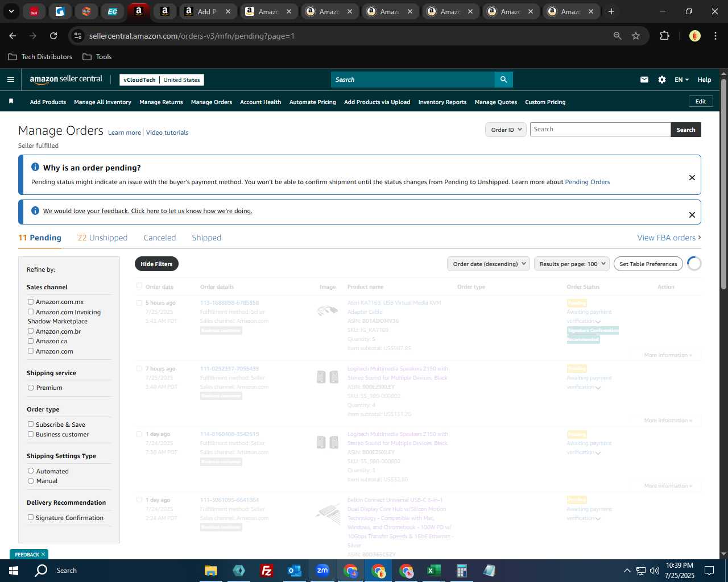The height and width of the screenshot is (582, 728).
Task: Click the Edit button in navigation bar
Action: coord(701,101)
